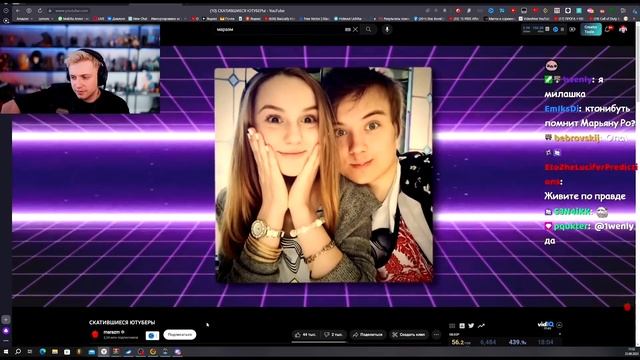
Task: Open the Windows Start menu
Action: (6, 351)
